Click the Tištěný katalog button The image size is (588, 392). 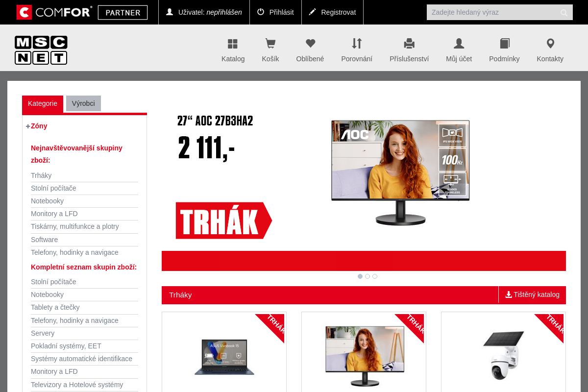(532, 294)
